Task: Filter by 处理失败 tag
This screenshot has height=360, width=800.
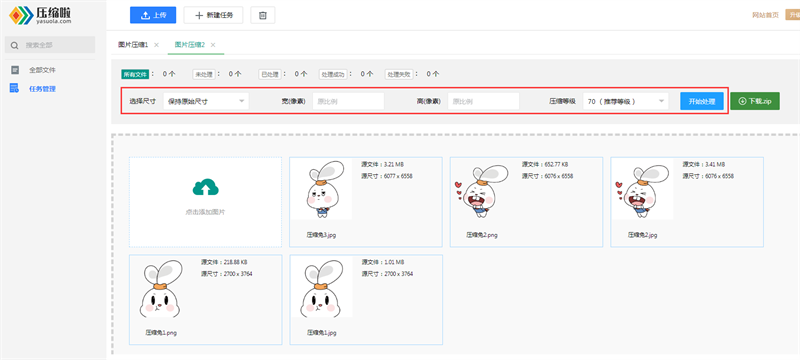Action: (398, 74)
